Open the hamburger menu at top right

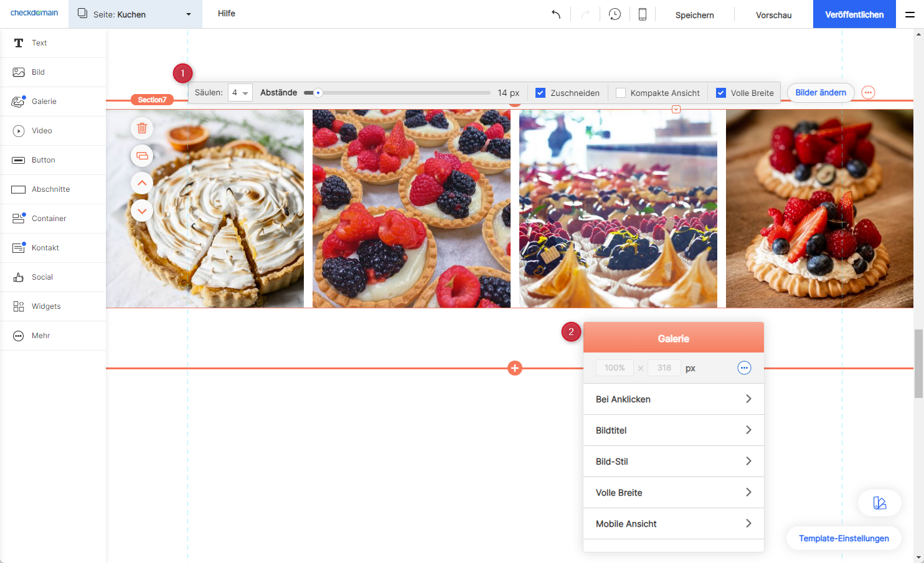pos(910,14)
